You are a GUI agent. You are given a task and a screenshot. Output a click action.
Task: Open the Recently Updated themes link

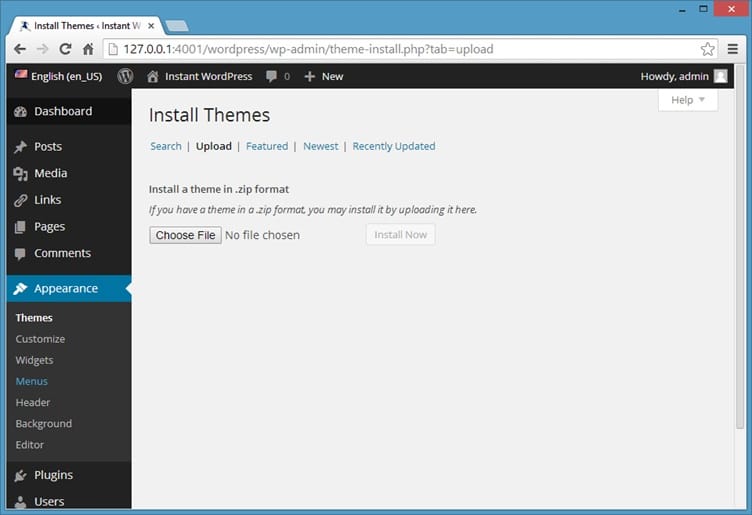(393, 146)
